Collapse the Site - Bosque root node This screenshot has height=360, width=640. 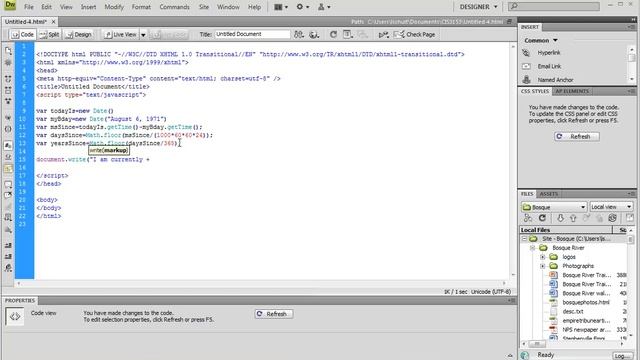[524, 239]
